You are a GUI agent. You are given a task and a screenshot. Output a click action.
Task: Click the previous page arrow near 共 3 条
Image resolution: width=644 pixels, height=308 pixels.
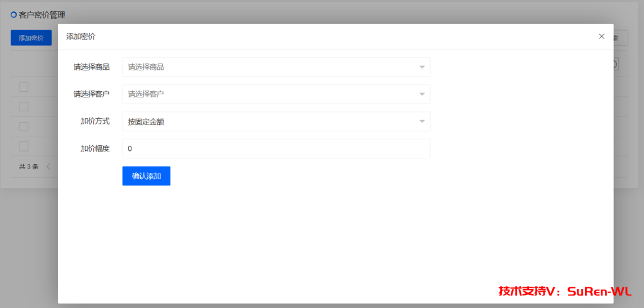tap(48, 167)
